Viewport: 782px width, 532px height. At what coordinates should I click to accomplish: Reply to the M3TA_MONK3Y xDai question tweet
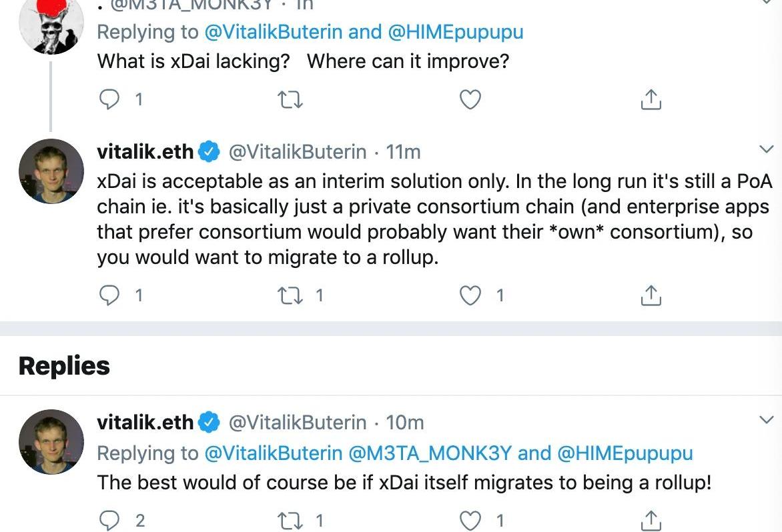[x=109, y=99]
